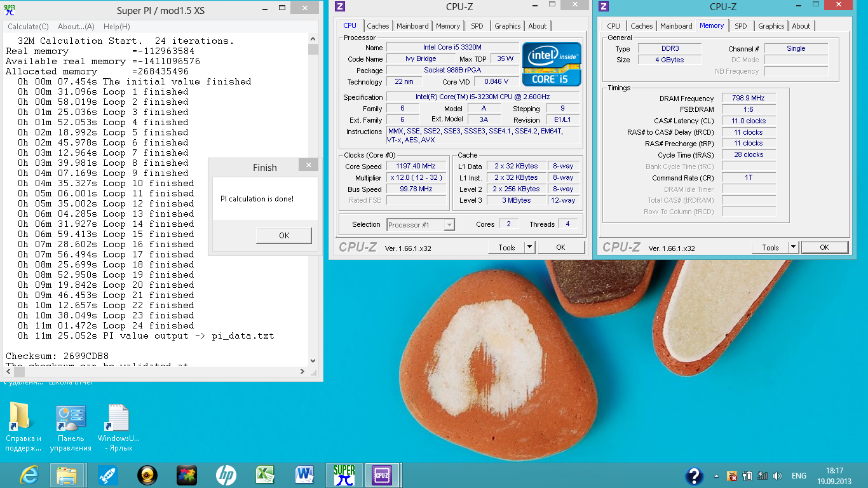Select SPD tab in left CPU-Z
The height and width of the screenshot is (488, 868).
(477, 26)
